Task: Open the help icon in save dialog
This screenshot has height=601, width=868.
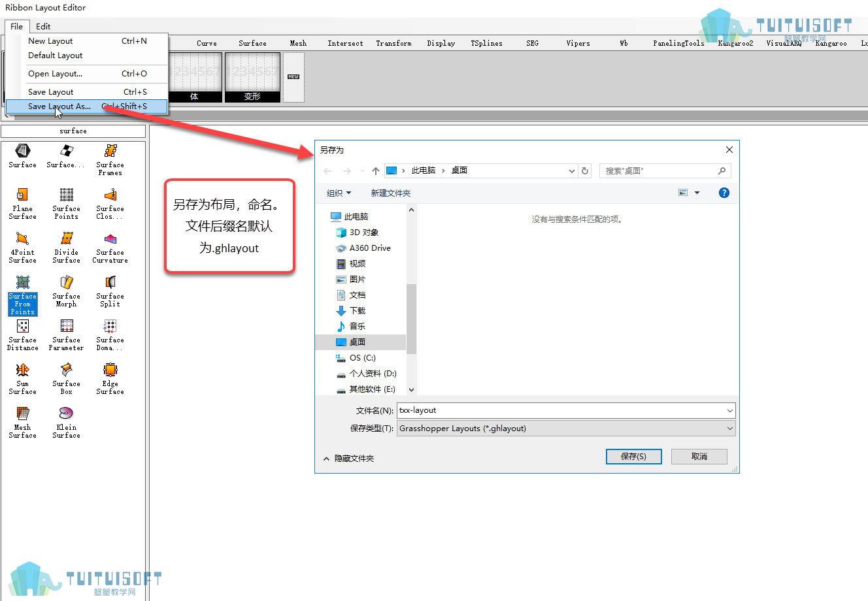Action: click(724, 193)
